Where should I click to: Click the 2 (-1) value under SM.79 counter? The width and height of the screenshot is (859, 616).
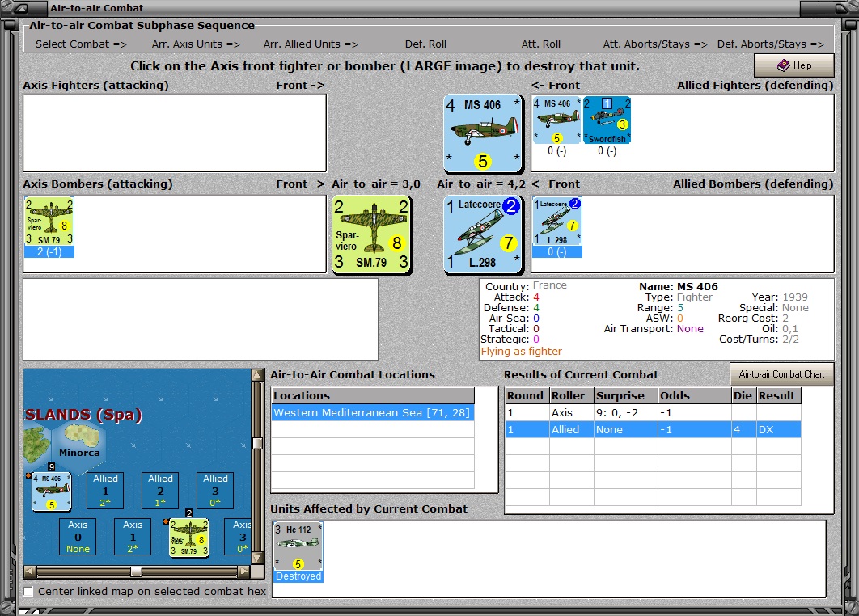(49, 252)
